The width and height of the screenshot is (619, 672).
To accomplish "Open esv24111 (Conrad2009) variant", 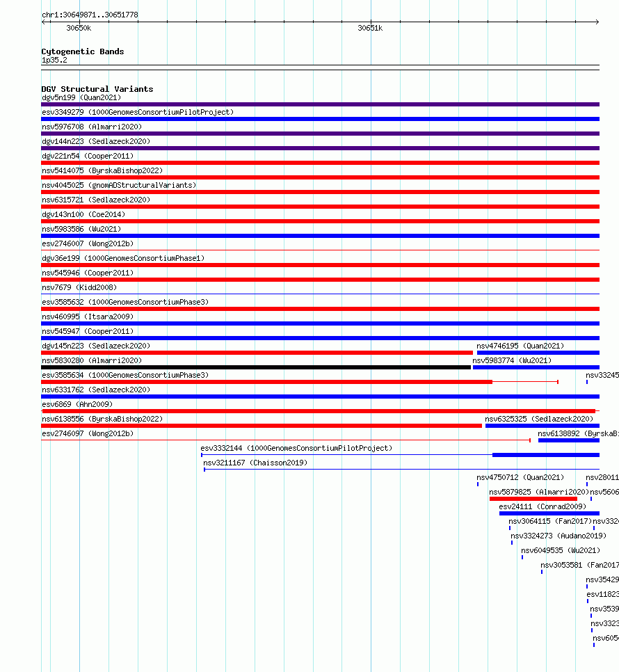I will [x=542, y=506].
